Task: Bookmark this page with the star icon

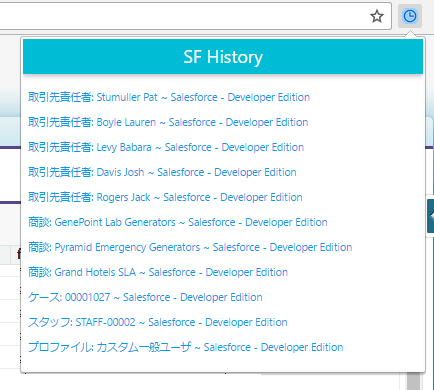Action: (377, 16)
